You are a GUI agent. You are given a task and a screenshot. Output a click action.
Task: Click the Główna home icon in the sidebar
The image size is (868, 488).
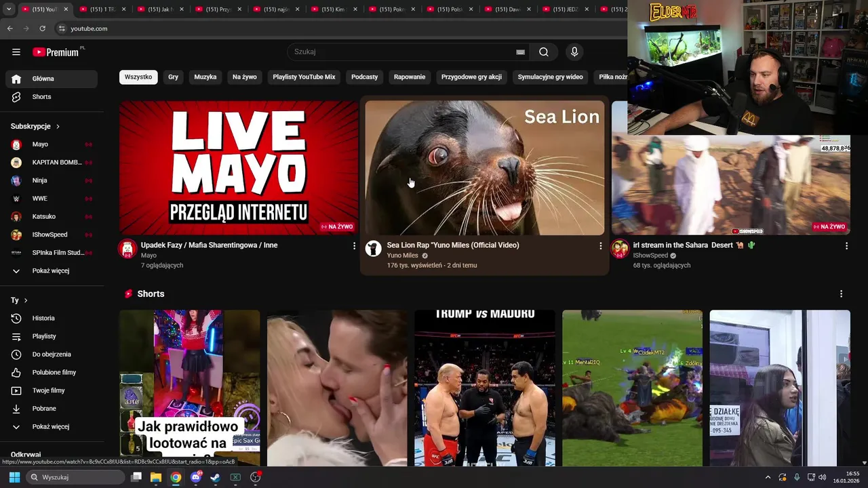tap(16, 79)
